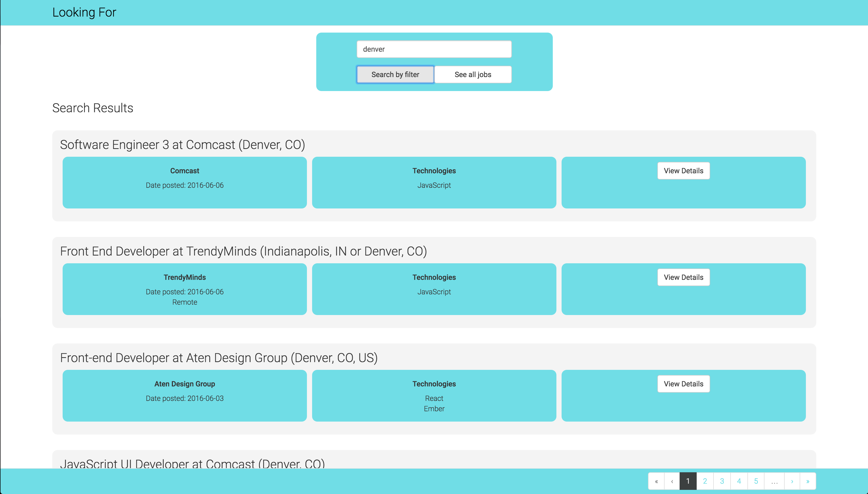The image size is (868, 494).
Task: Go to first page with double-left arrow
Action: pos(656,481)
